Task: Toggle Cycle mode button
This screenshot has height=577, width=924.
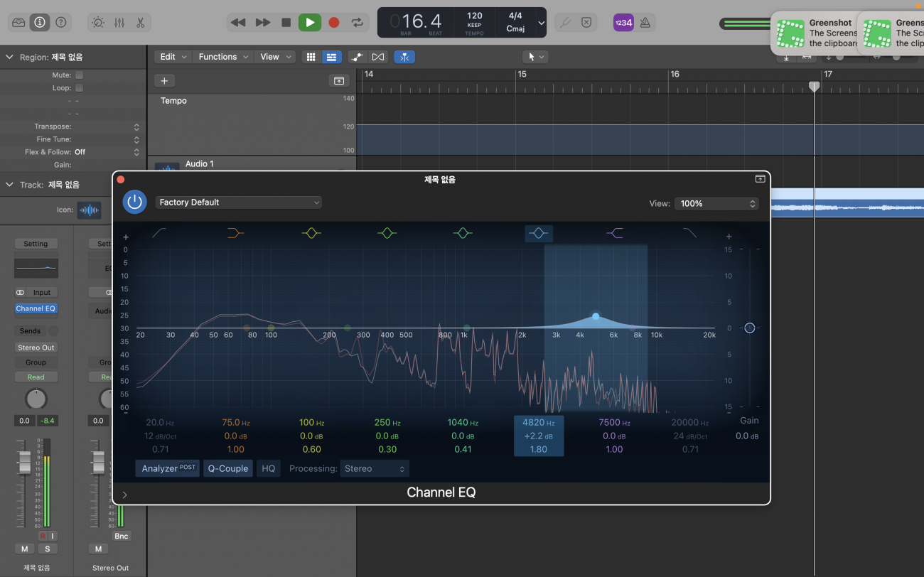Action: (x=358, y=22)
